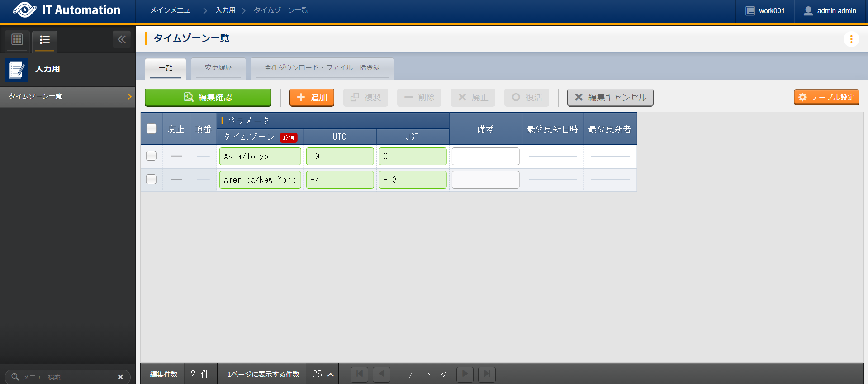
Task: Open the テーブル設定 table settings
Action: pos(826,97)
